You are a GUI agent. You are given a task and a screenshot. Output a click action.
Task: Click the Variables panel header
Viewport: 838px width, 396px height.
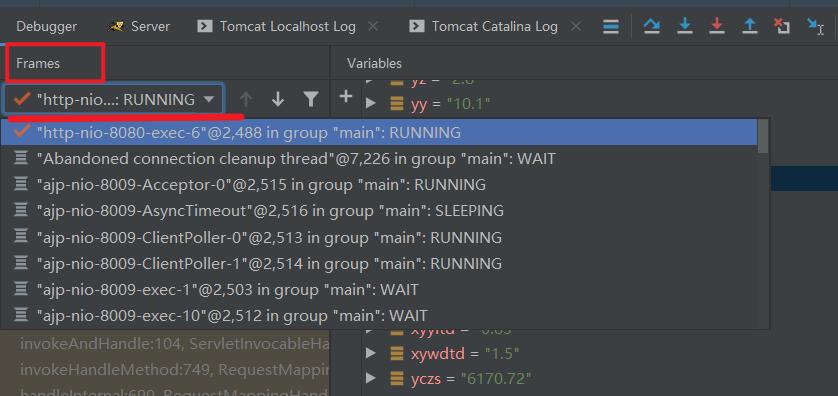tap(374, 63)
